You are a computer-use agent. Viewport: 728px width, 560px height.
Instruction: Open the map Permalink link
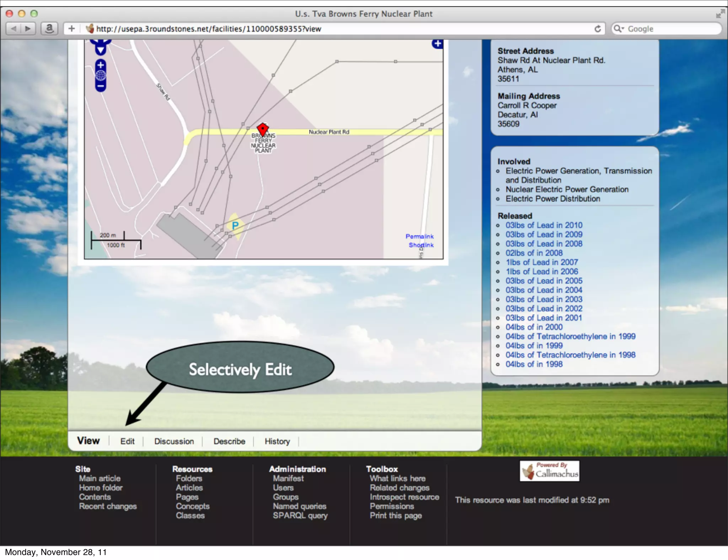coord(419,236)
